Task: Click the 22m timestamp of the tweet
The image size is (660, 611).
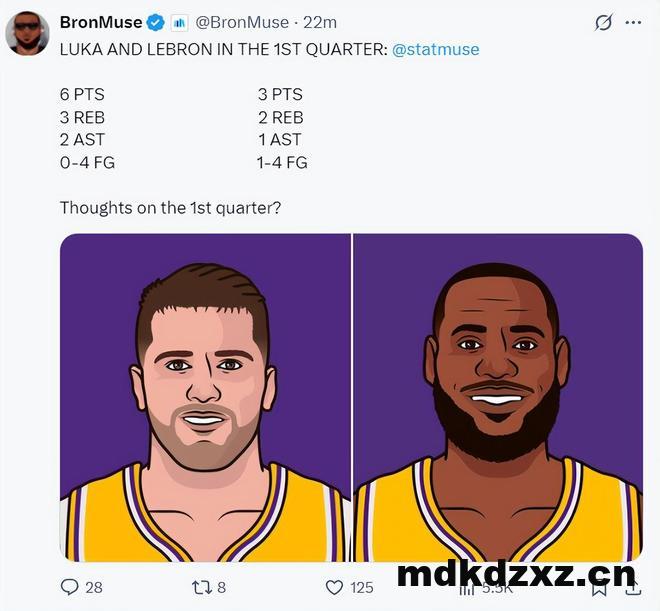Action: (x=320, y=22)
